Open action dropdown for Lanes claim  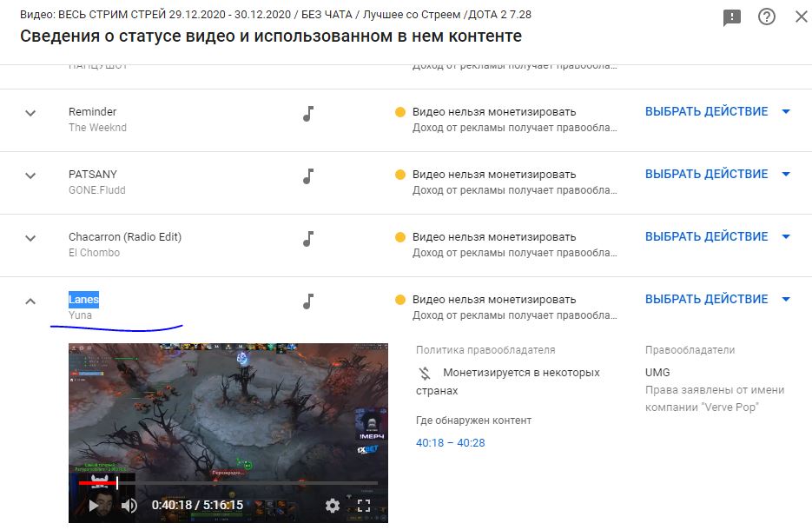[717, 299]
